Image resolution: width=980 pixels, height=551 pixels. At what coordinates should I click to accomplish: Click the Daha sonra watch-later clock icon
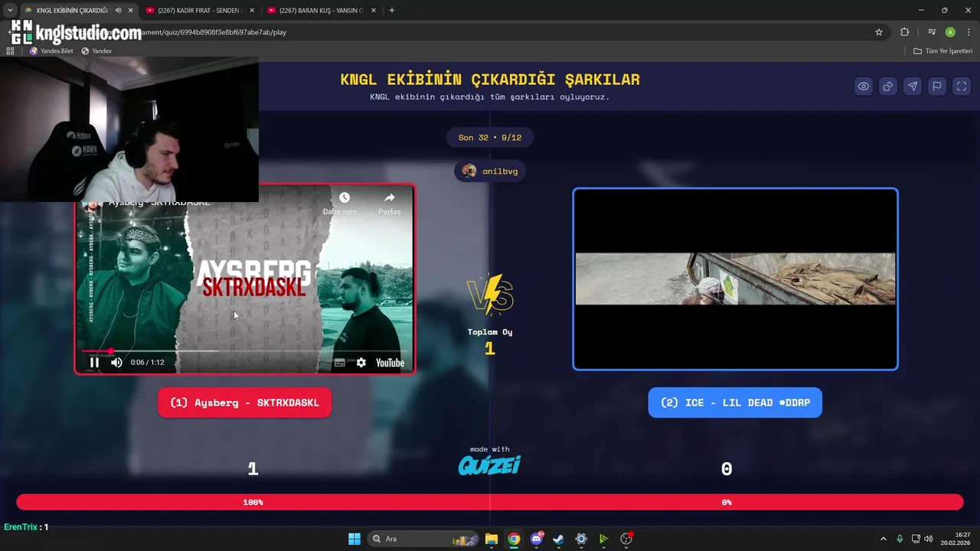pyautogui.click(x=345, y=198)
